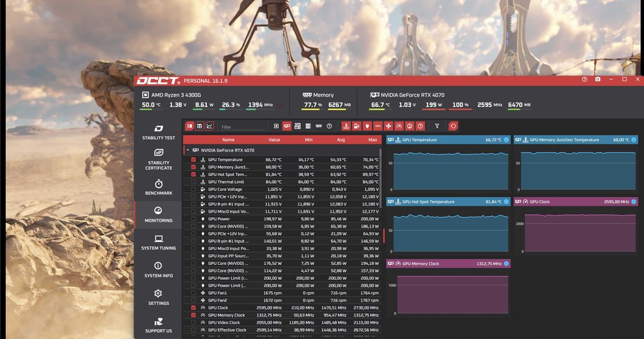Toggle current sensor type filter
This screenshot has width=644, height=339.
tap(378, 126)
